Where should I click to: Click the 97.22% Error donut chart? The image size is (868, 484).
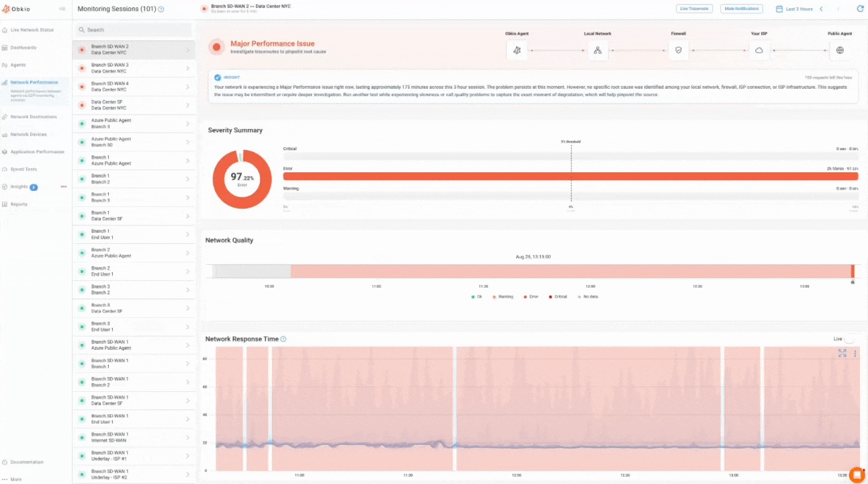tap(242, 179)
